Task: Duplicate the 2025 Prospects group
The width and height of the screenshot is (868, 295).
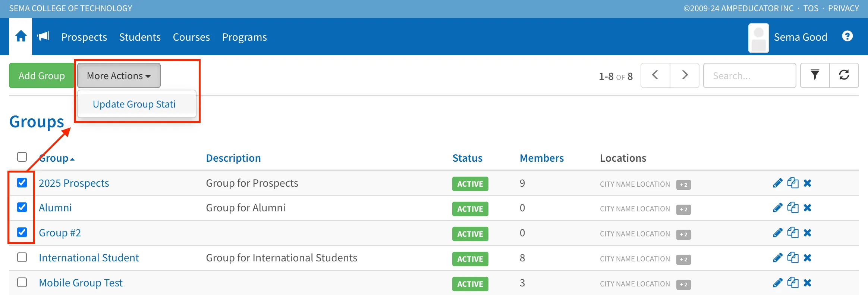Action: pos(793,183)
